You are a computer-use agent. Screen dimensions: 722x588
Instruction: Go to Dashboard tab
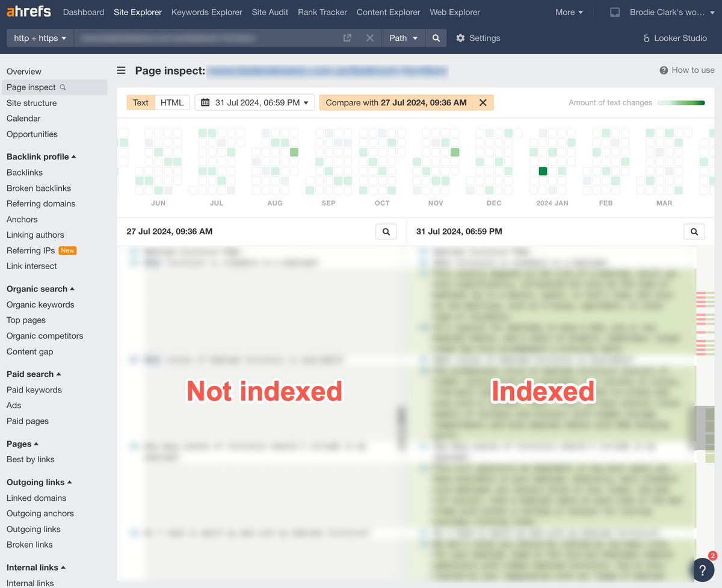coord(83,12)
